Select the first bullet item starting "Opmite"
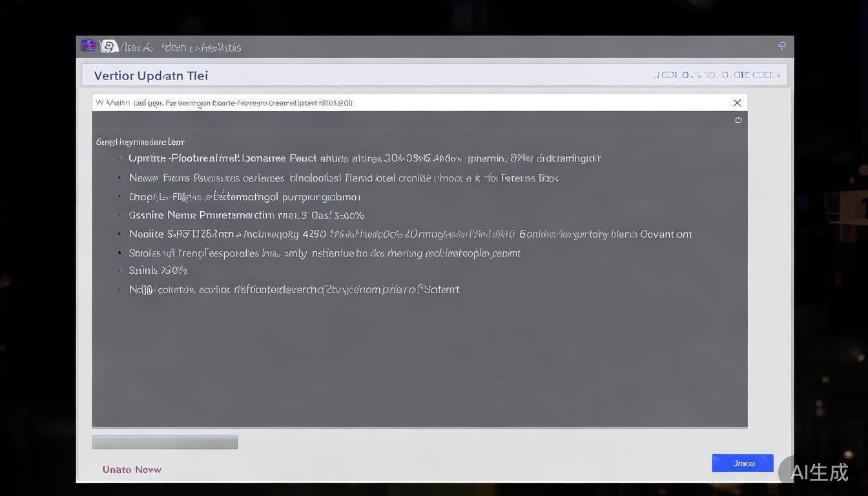 pyautogui.click(x=364, y=158)
